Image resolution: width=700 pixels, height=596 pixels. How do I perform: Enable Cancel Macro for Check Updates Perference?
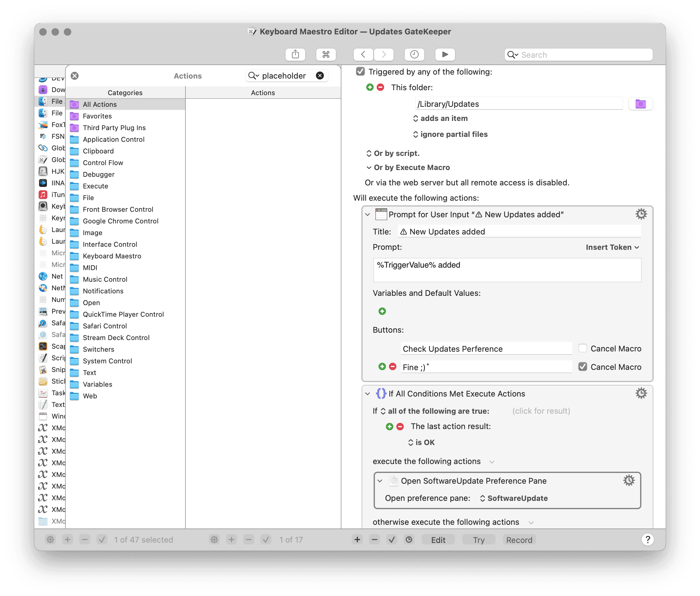[582, 348]
